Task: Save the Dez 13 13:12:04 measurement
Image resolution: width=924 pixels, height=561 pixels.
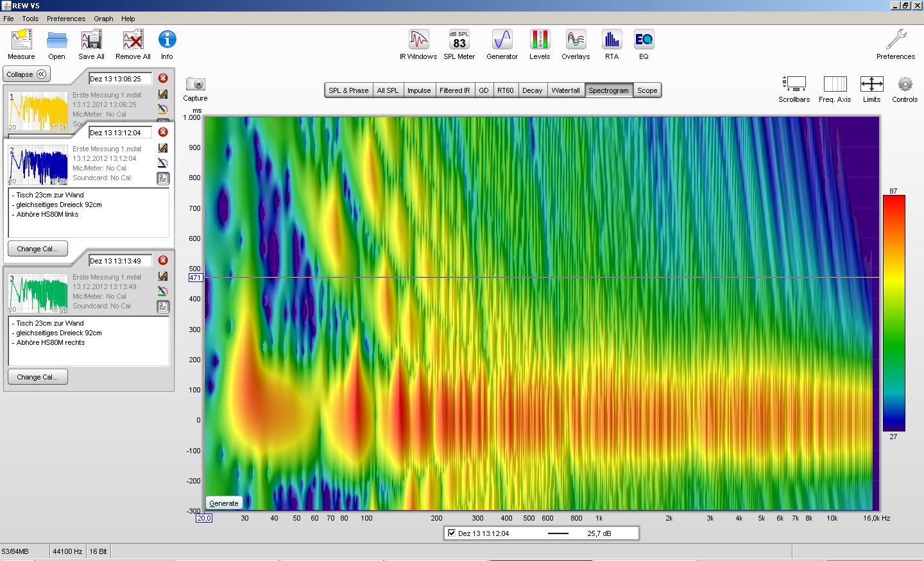Action: 163,148
